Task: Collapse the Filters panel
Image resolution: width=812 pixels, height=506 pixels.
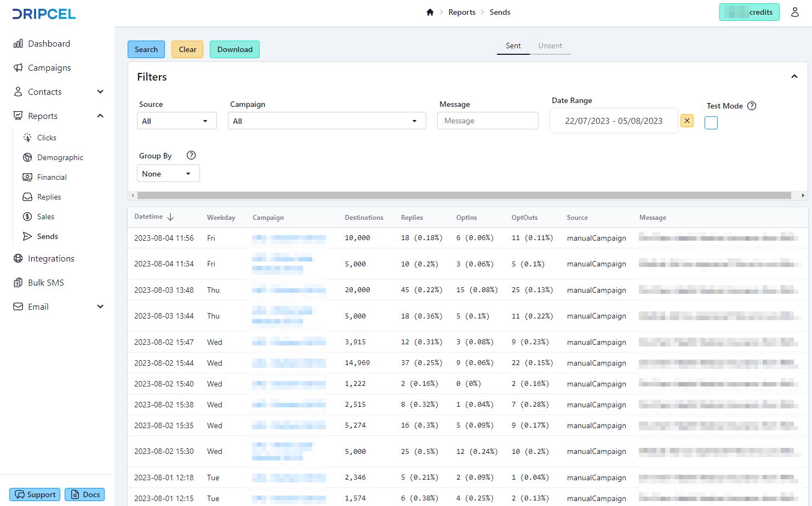Action: click(x=794, y=77)
